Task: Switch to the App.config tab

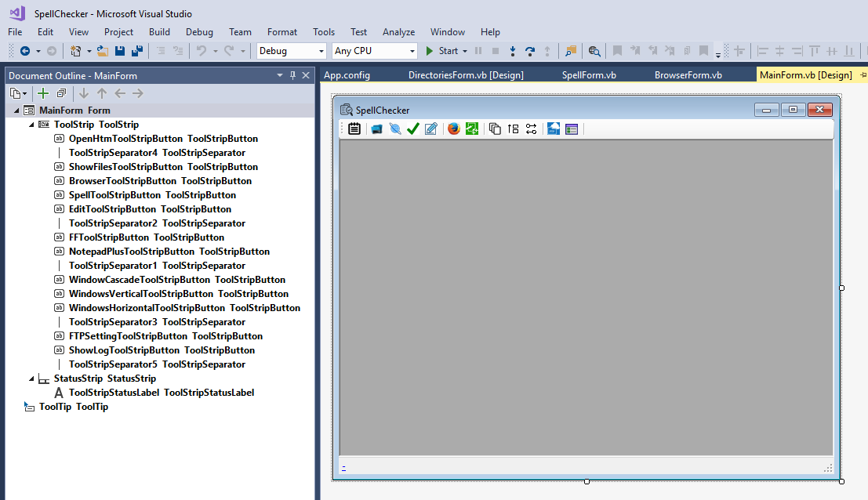Action: [x=347, y=74]
